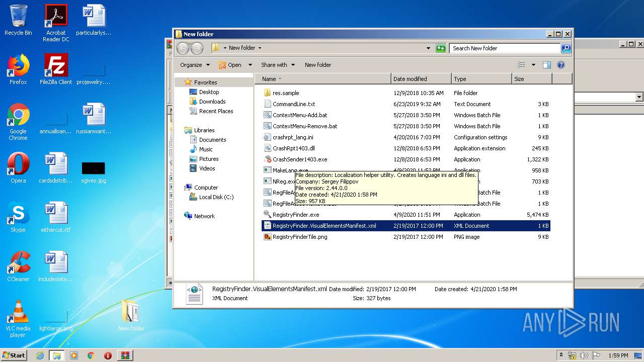Click the green refresh button next to the address bar

coord(441,48)
